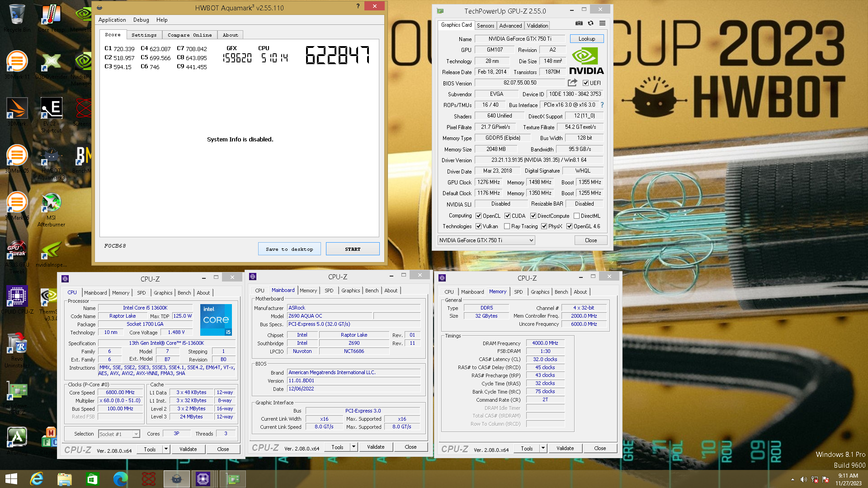Click the Close button in GPU-Z

tap(590, 240)
